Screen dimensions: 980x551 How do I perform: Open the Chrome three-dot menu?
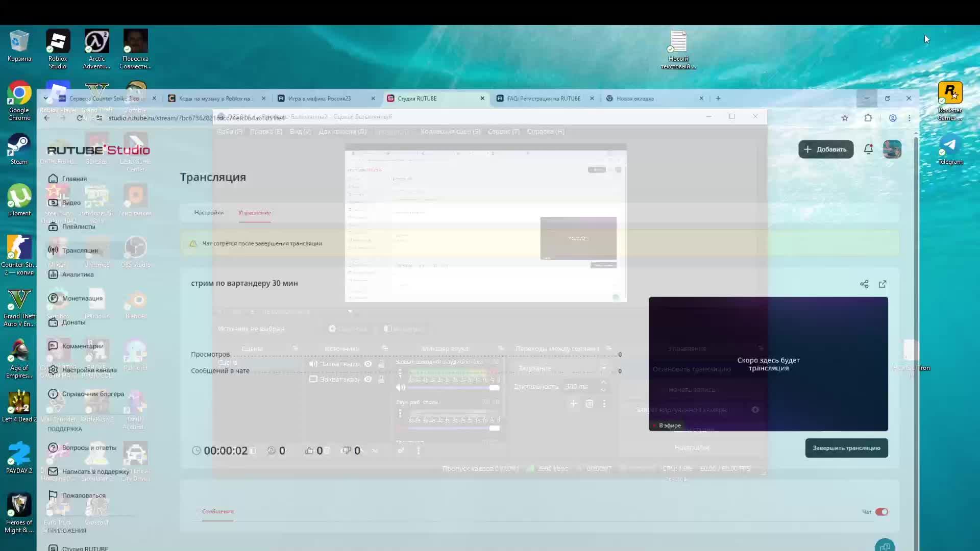point(909,118)
